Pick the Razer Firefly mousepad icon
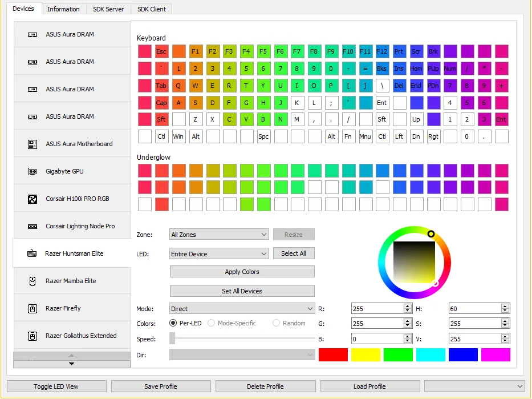The image size is (532, 399). pos(33,309)
